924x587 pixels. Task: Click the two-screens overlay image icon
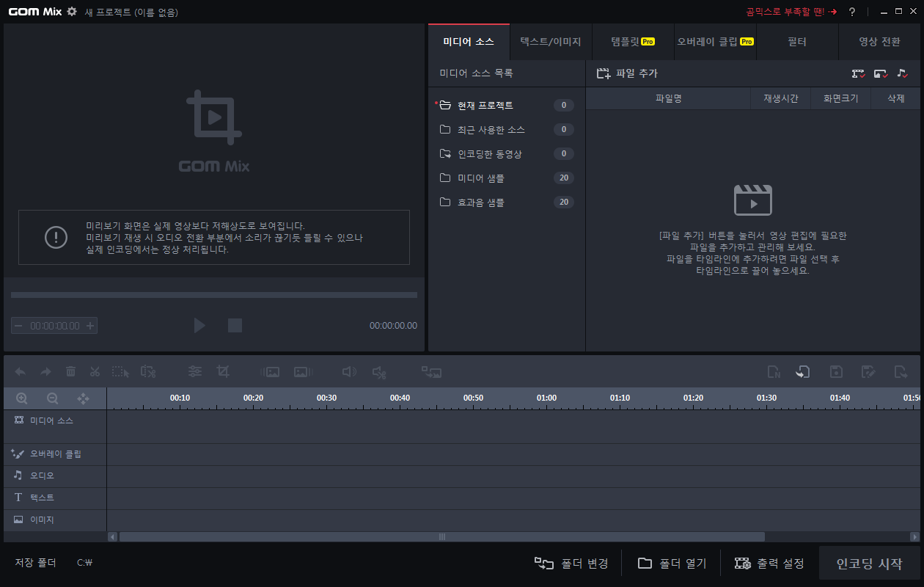pos(431,372)
